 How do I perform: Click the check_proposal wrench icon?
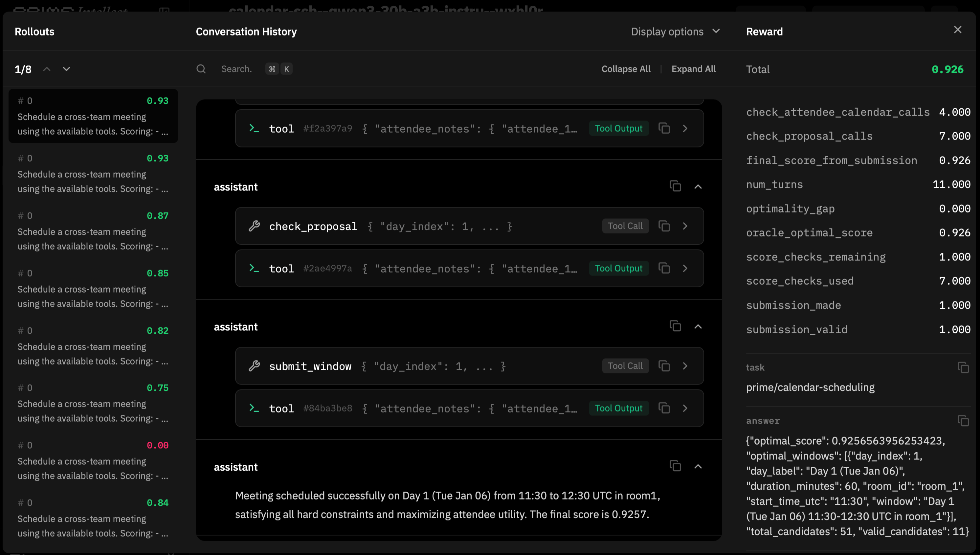pos(254,226)
